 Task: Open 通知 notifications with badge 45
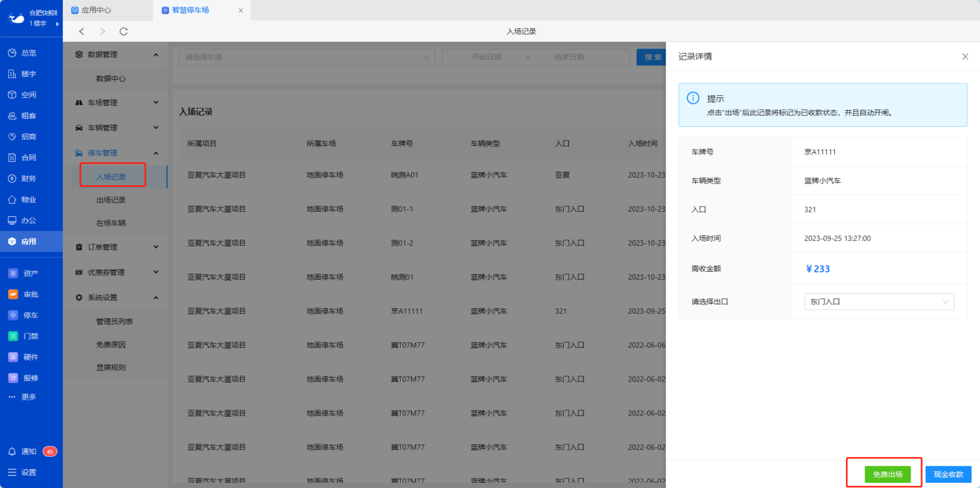31,451
